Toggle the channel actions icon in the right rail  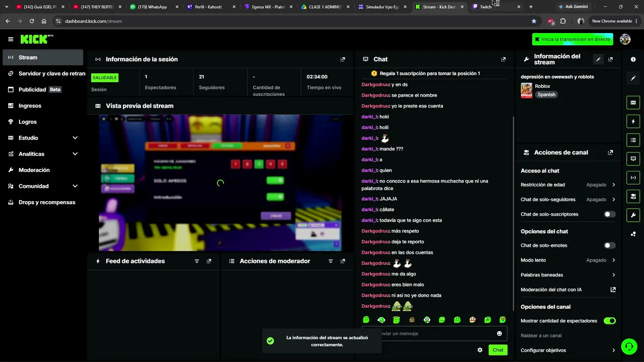pyautogui.click(x=633, y=196)
